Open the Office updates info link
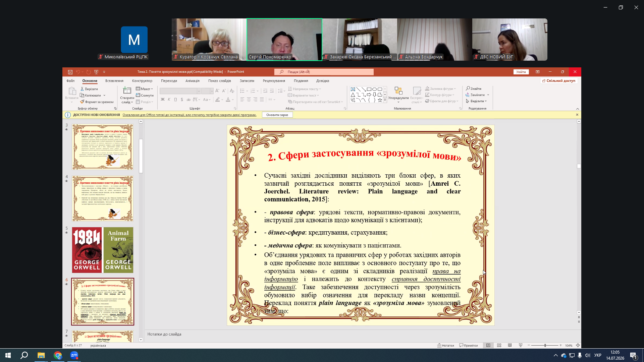 click(190, 115)
